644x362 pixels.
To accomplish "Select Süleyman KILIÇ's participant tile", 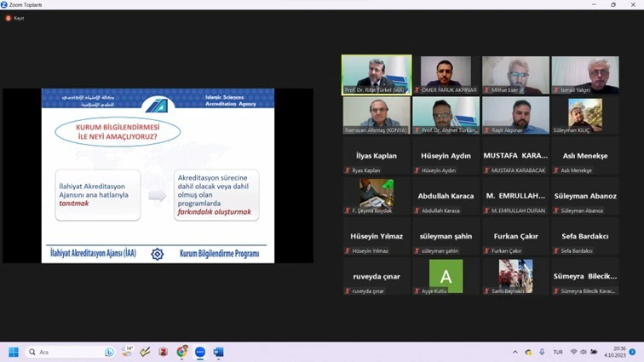I will tap(584, 116).
